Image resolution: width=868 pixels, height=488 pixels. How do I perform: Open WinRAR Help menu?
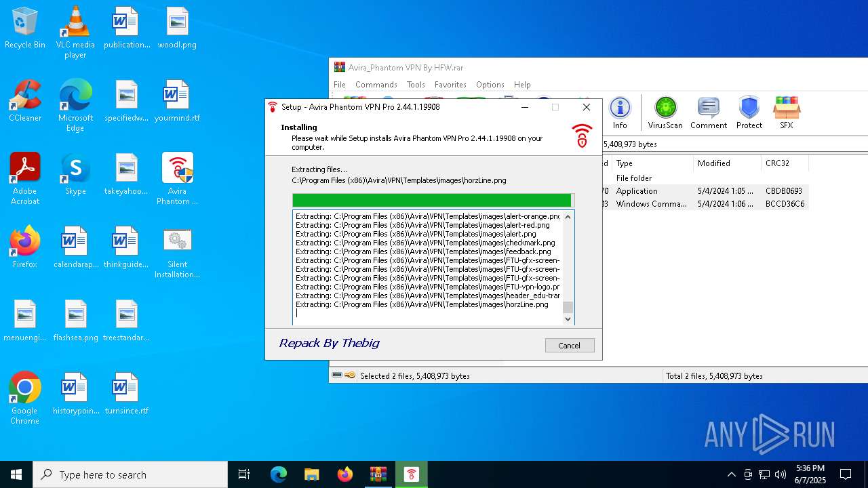522,85
